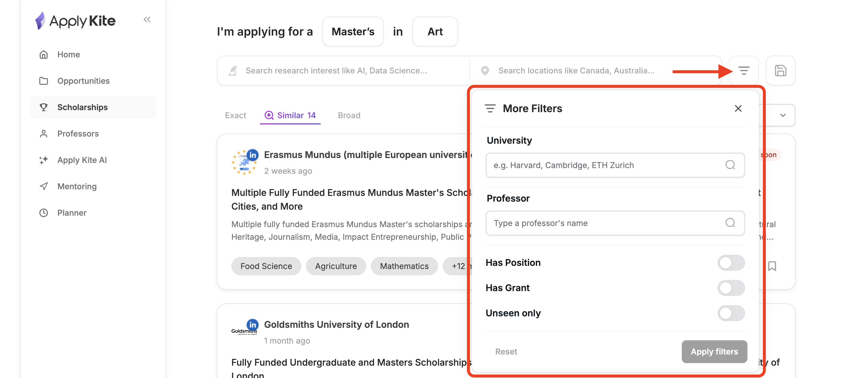Click the research interest search field
The width and height of the screenshot is (868, 378).
(x=337, y=71)
